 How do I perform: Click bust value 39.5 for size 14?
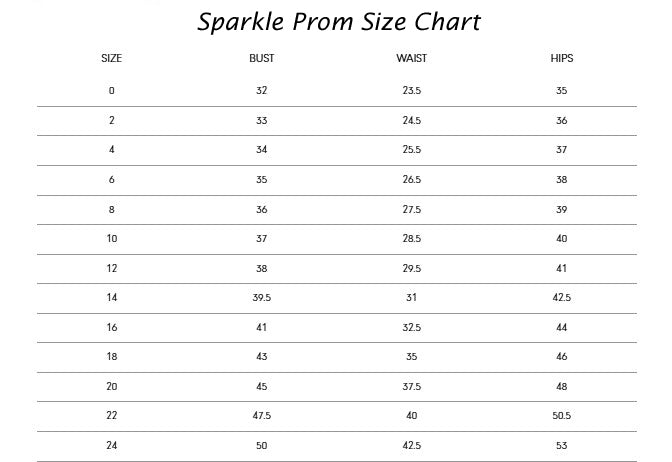click(x=261, y=298)
